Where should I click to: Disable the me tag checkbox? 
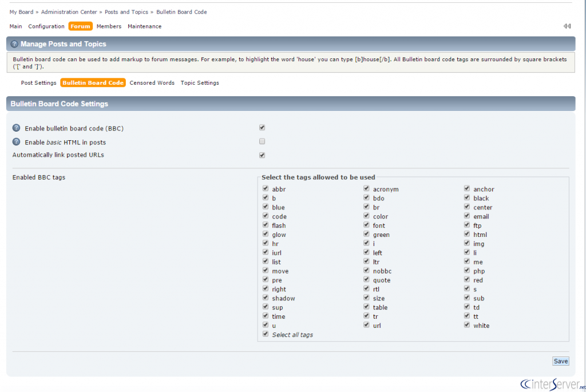coord(467,261)
